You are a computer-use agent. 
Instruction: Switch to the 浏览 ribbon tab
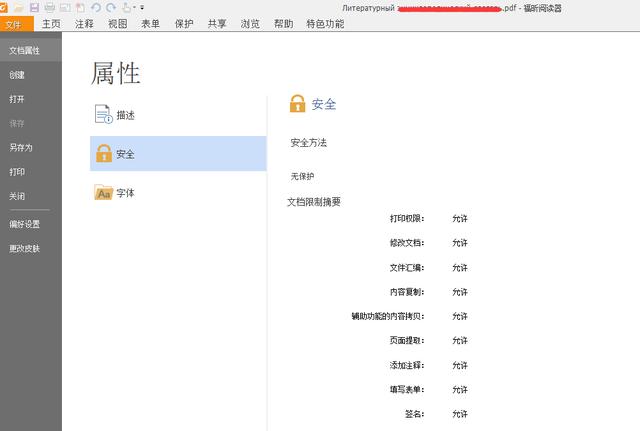point(250,24)
